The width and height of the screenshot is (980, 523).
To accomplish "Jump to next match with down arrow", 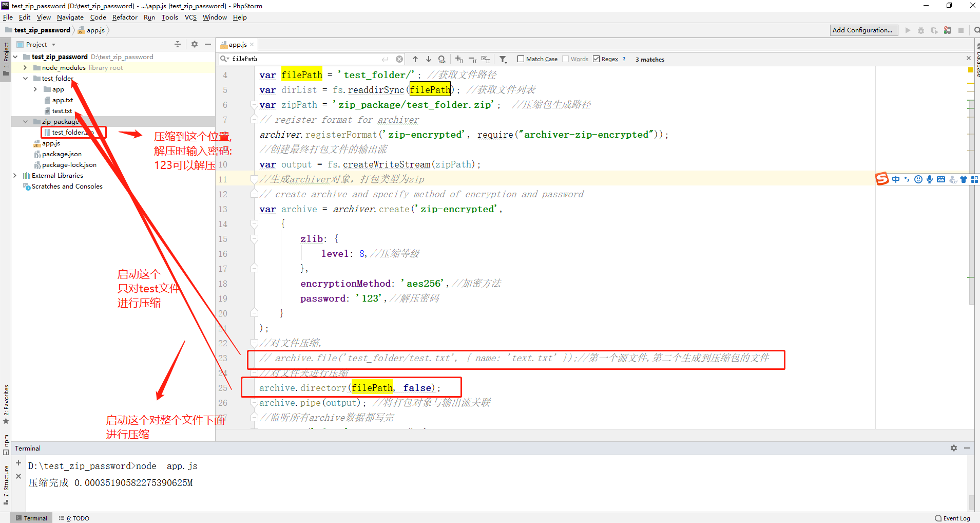I will (429, 59).
